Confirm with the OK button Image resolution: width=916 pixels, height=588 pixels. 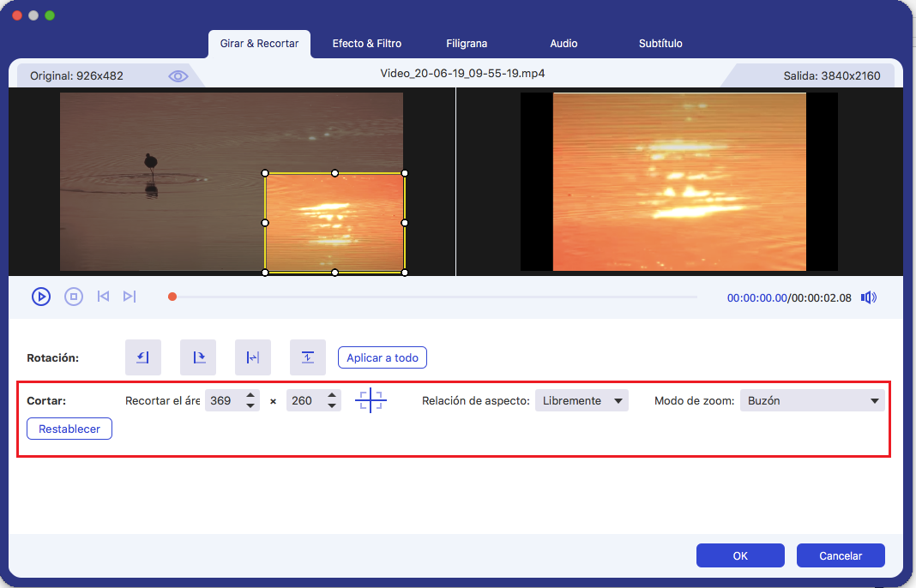(x=740, y=556)
